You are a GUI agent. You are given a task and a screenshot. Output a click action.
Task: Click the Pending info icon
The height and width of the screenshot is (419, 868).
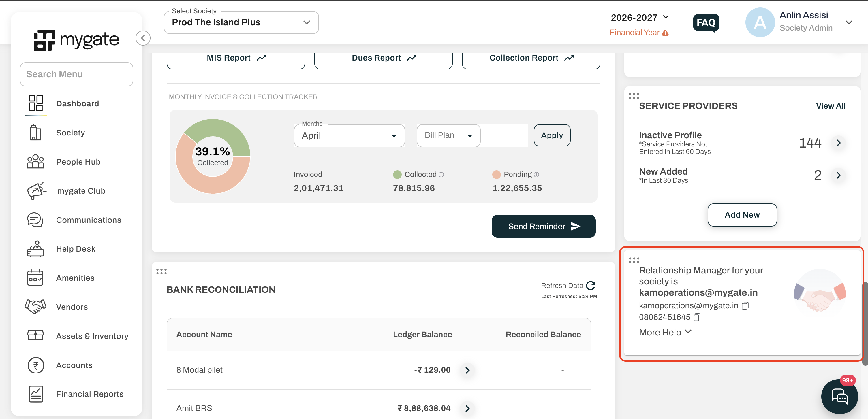click(536, 174)
